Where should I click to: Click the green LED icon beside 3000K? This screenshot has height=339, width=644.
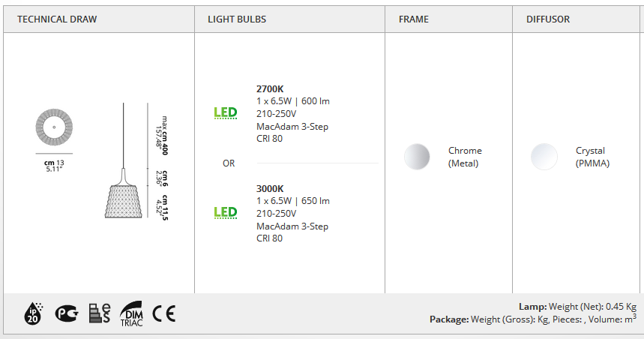click(226, 212)
